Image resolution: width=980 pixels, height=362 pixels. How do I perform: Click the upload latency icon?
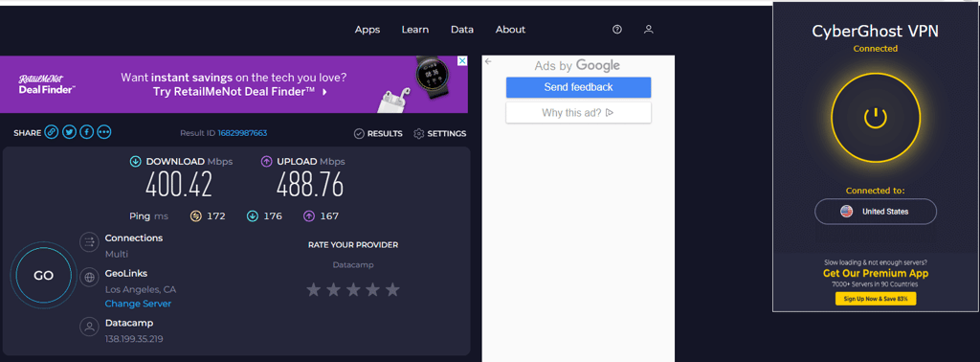pos(309,216)
